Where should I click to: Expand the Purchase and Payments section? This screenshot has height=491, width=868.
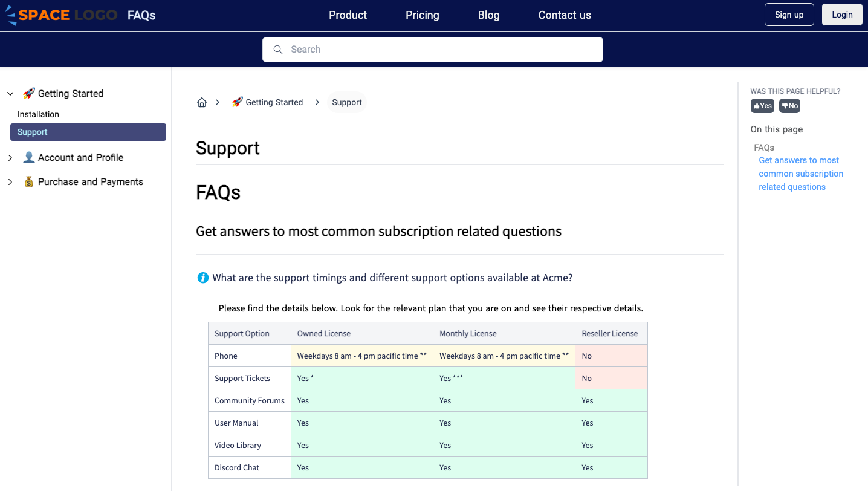click(10, 181)
